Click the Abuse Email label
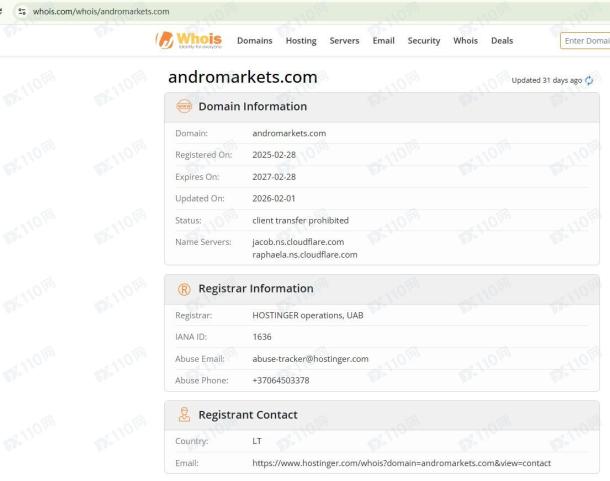Viewport: 610px width, 481px height. coord(200,359)
